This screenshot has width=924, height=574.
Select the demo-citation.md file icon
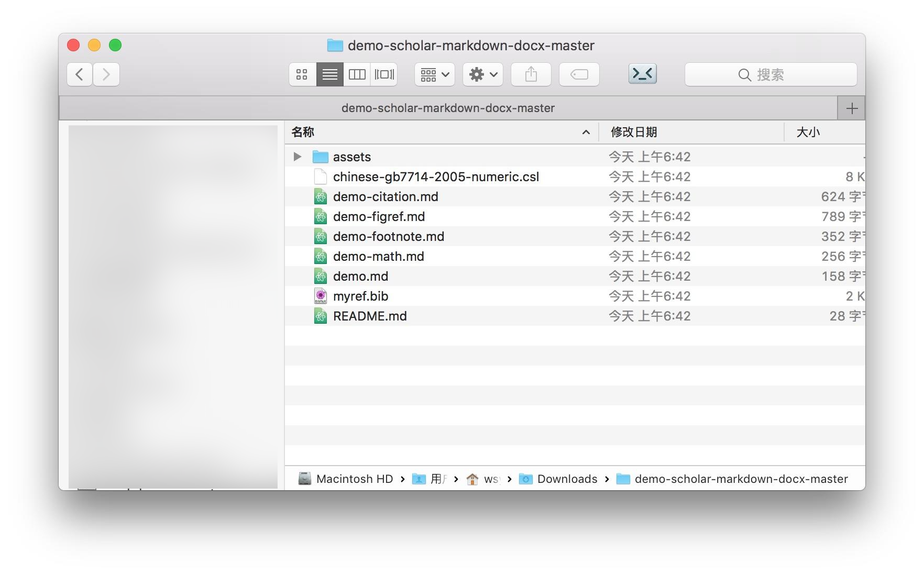coord(320,197)
